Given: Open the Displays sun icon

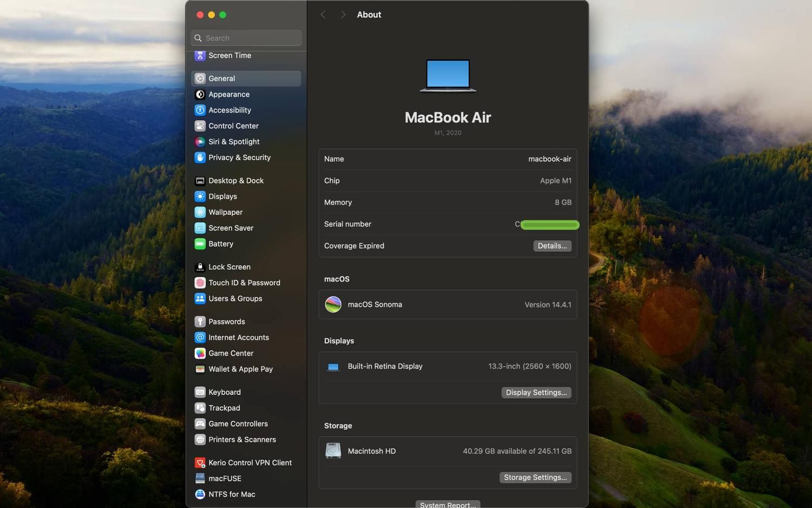Looking at the screenshot, I should [x=200, y=197].
